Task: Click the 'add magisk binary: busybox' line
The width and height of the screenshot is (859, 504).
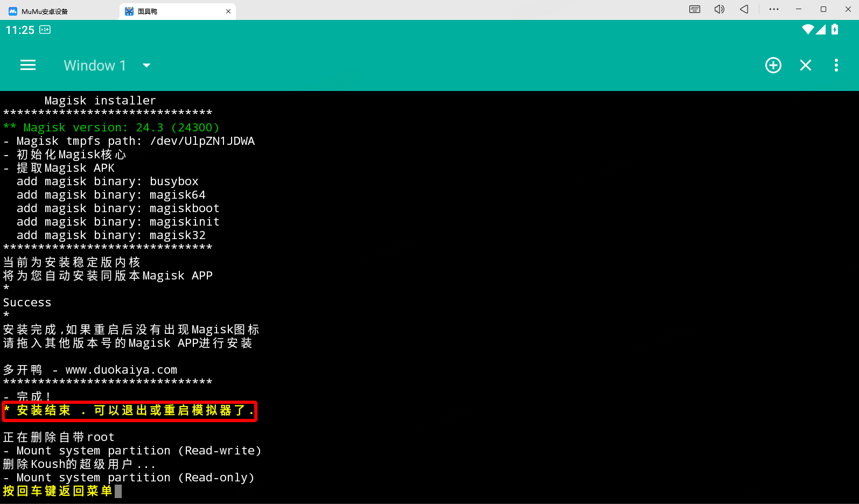Action: [x=108, y=181]
